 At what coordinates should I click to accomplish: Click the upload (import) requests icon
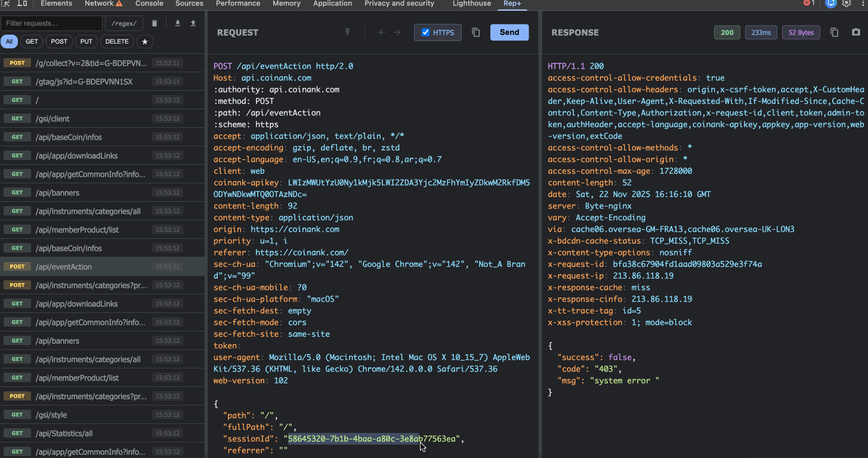tap(193, 23)
